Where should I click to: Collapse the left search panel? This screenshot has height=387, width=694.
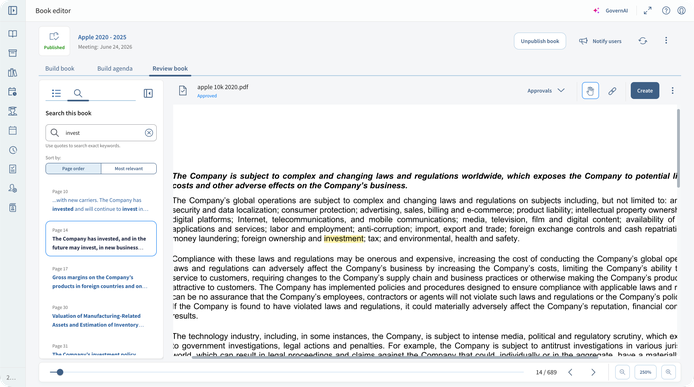148,93
